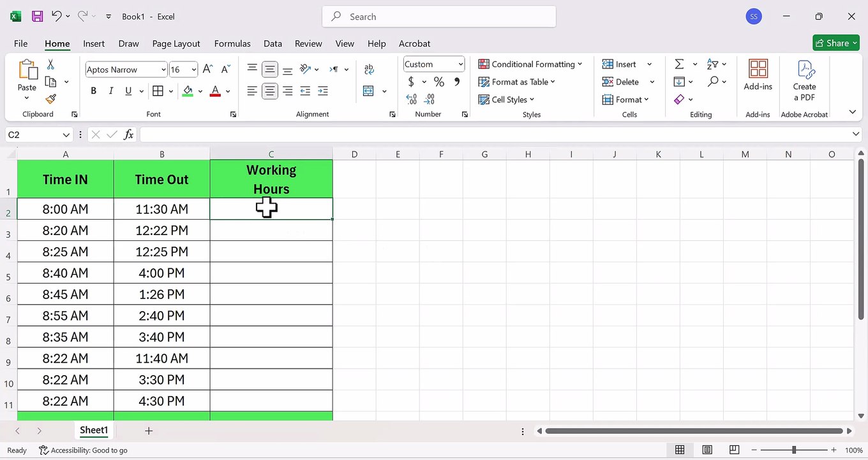Screen dimensions: 868x460
Task: Toggle Align Left button
Action: (x=252, y=91)
